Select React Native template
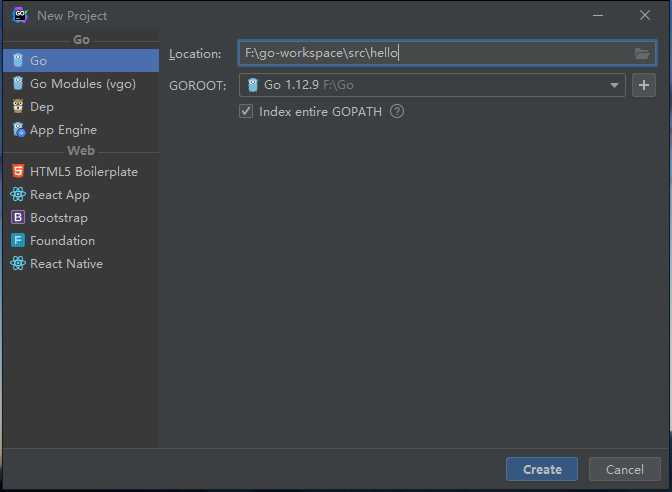The image size is (672, 492). (x=81, y=264)
